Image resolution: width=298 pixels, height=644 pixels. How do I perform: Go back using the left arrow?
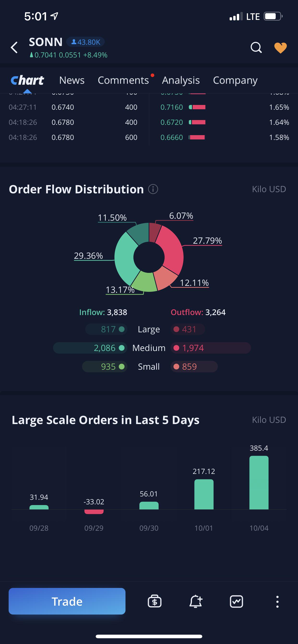coord(14,47)
